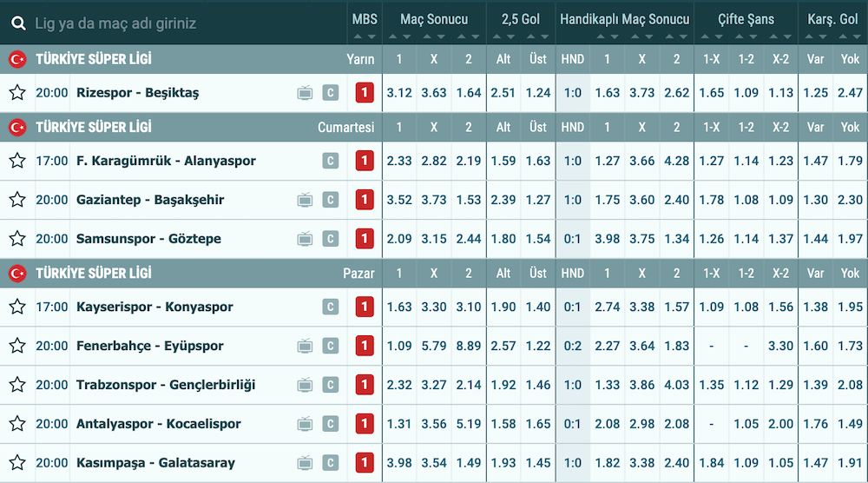This screenshot has width=868, height=483.
Task: Favorite the Rizespor - Beşiktaş match star
Action: [x=17, y=92]
